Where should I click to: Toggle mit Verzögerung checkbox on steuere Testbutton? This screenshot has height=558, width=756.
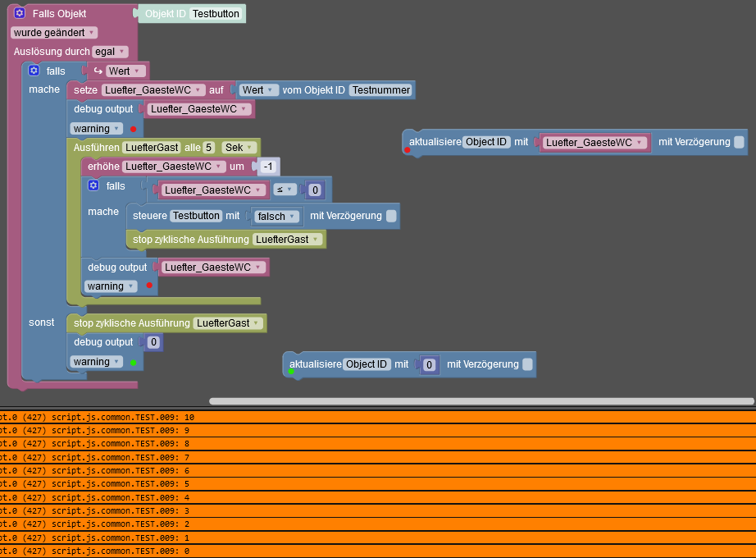[x=391, y=216]
